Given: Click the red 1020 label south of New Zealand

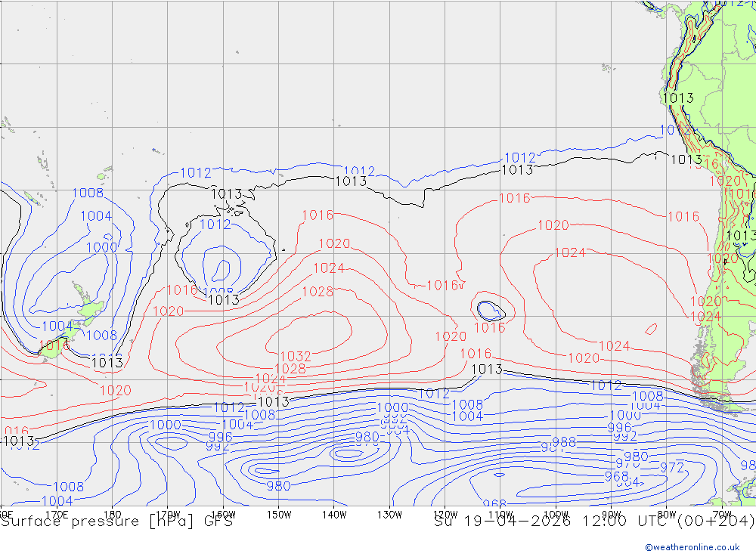Looking at the screenshot, I should (x=115, y=390).
